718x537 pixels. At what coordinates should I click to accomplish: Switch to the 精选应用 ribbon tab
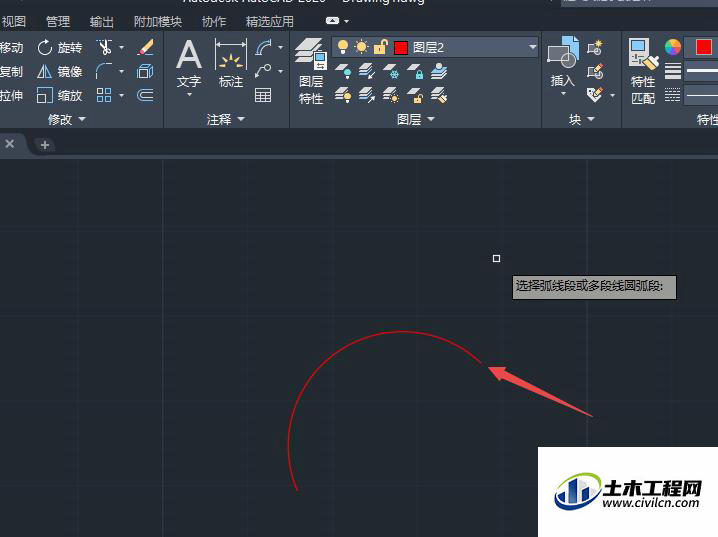(270, 22)
